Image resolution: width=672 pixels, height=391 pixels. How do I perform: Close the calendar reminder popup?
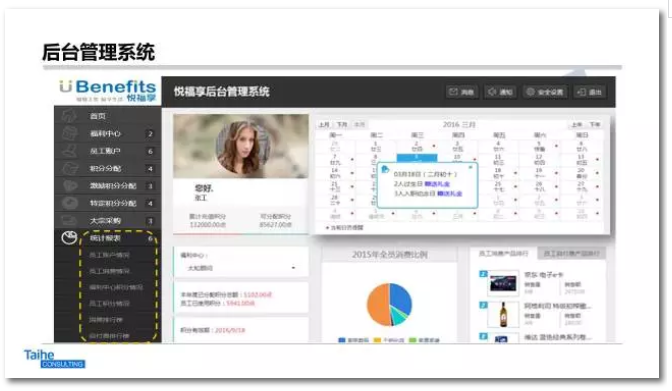click(471, 167)
